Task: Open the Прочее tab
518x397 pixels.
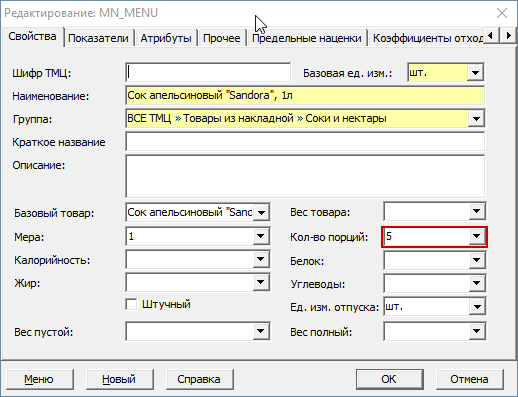Action: pos(222,38)
